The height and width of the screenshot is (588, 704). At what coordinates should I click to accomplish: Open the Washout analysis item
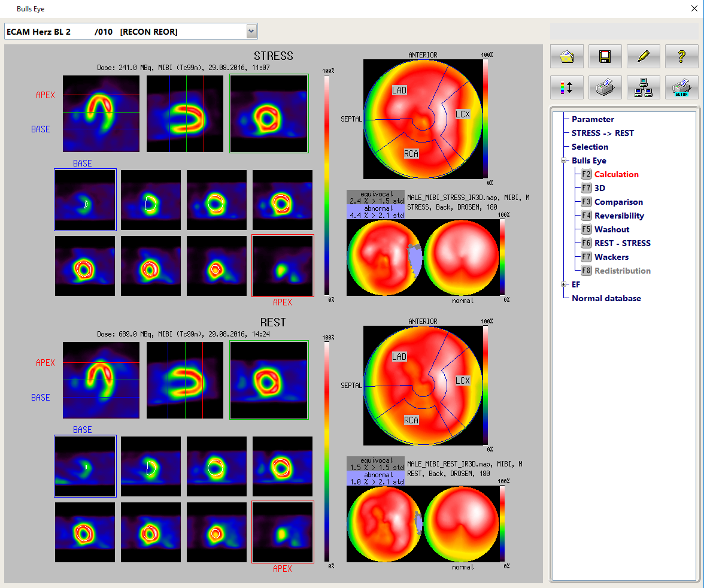coord(611,229)
